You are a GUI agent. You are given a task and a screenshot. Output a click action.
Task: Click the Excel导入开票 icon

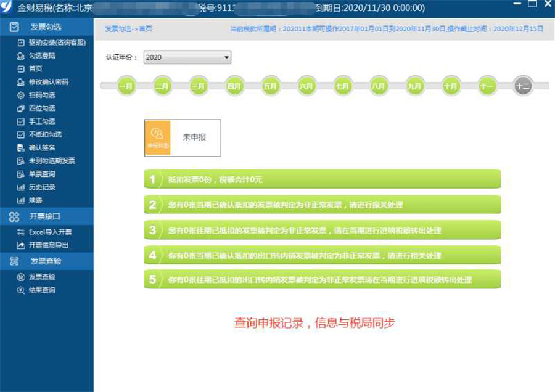21,232
